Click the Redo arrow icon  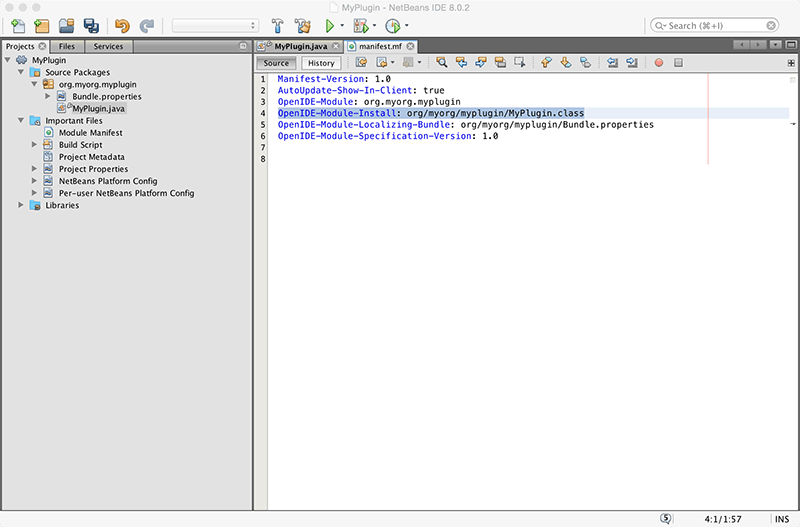click(x=147, y=26)
